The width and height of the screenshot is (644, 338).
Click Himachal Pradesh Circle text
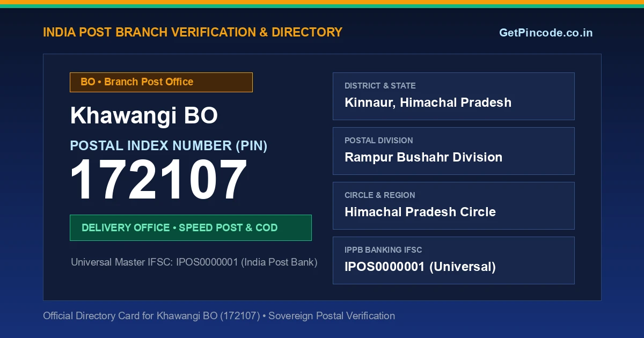420,212
